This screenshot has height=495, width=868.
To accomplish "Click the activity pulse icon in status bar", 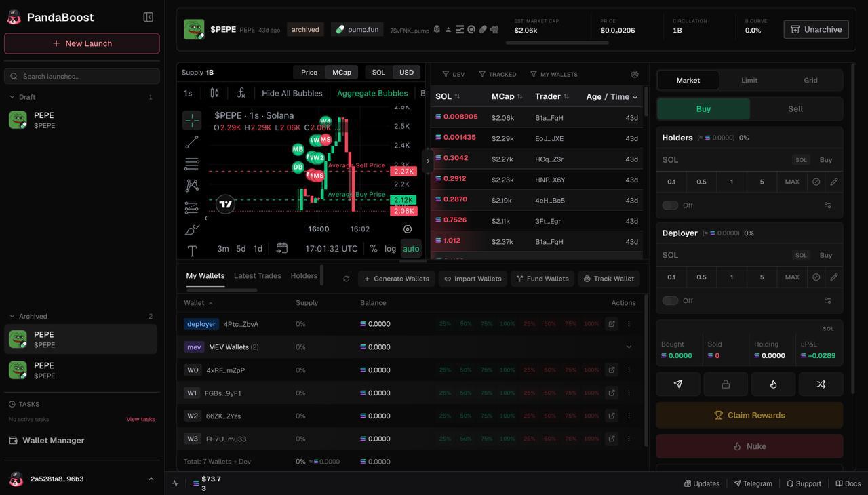I will pos(176,483).
